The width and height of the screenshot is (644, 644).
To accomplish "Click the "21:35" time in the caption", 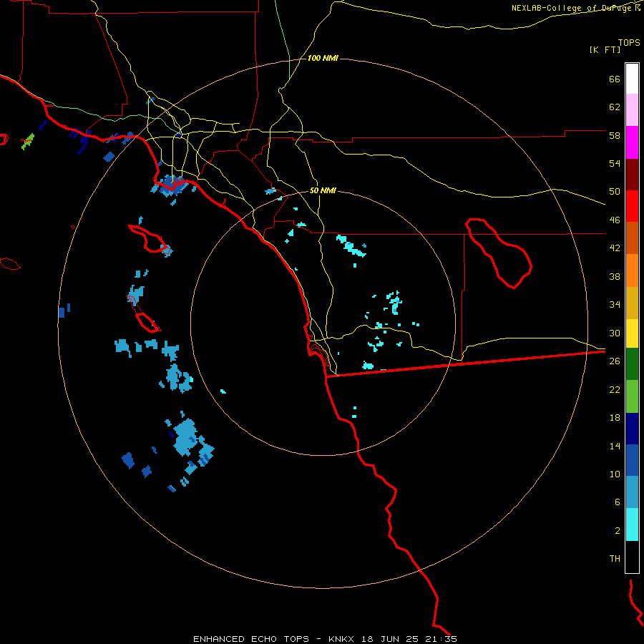I will [441, 639].
